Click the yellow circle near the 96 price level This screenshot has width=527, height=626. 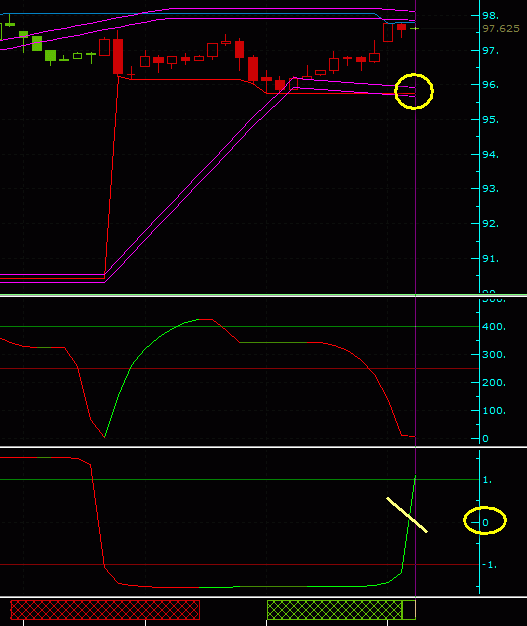[414, 91]
